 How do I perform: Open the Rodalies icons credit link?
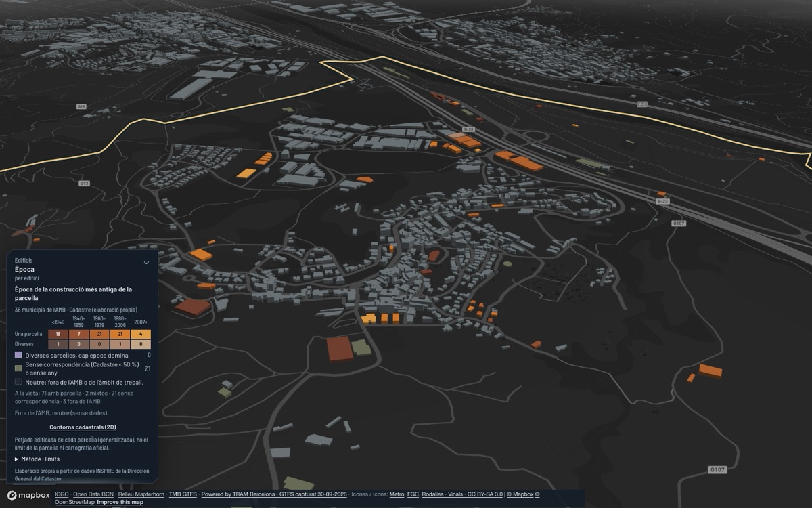(433, 494)
